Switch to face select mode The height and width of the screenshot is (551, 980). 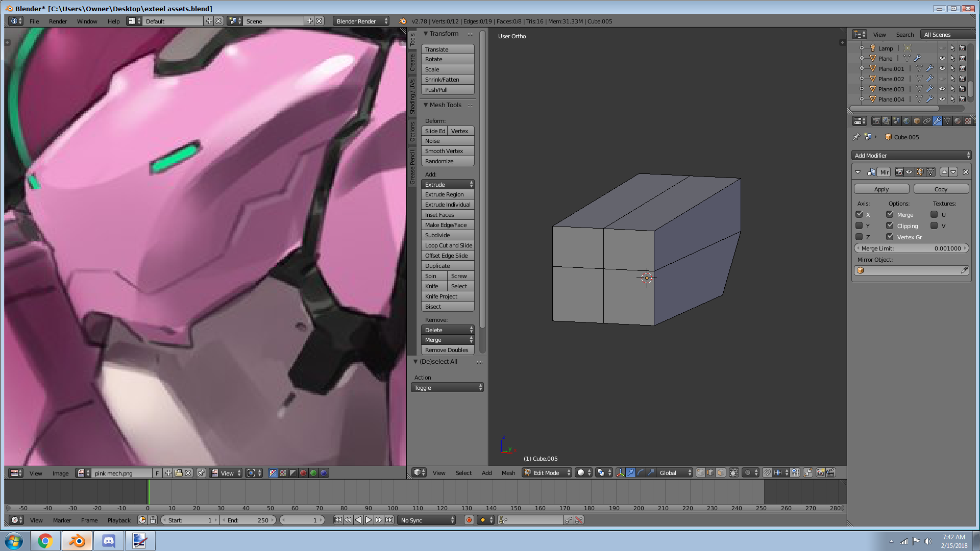tap(721, 472)
